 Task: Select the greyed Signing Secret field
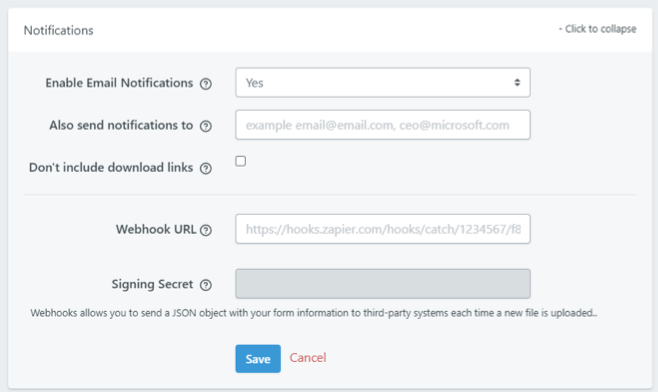tap(383, 284)
